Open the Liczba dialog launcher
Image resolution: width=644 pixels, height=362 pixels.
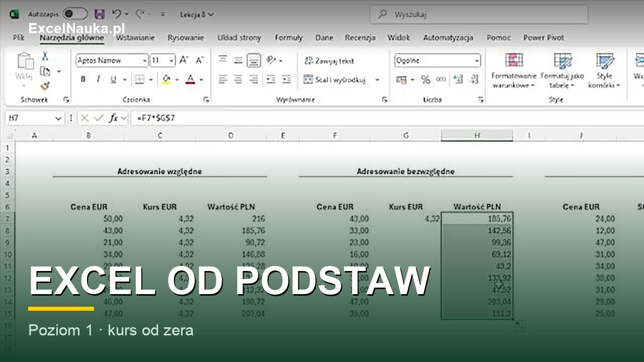click(x=480, y=100)
